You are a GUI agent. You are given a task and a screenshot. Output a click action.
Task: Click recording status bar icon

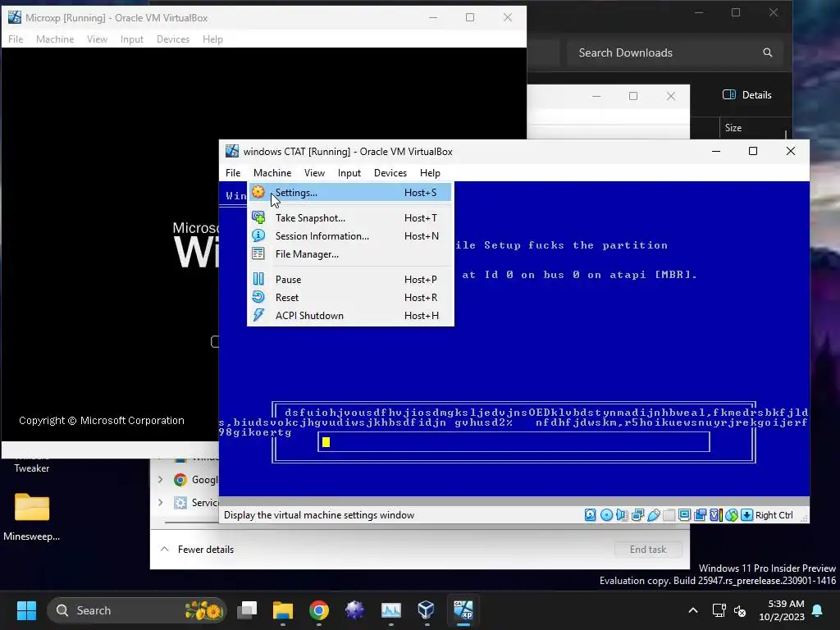tap(701, 515)
